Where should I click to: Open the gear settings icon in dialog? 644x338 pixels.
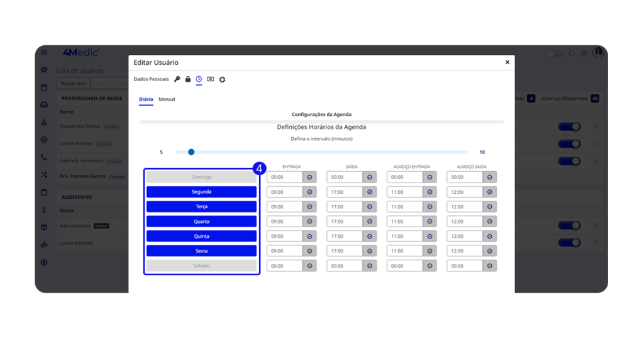[222, 80]
